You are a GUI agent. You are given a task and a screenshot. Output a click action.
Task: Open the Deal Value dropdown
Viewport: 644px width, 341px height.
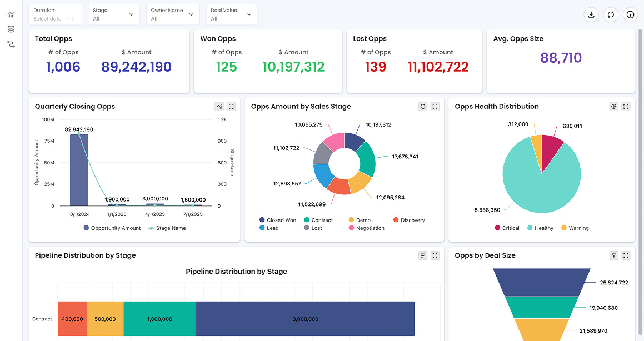[x=232, y=14]
